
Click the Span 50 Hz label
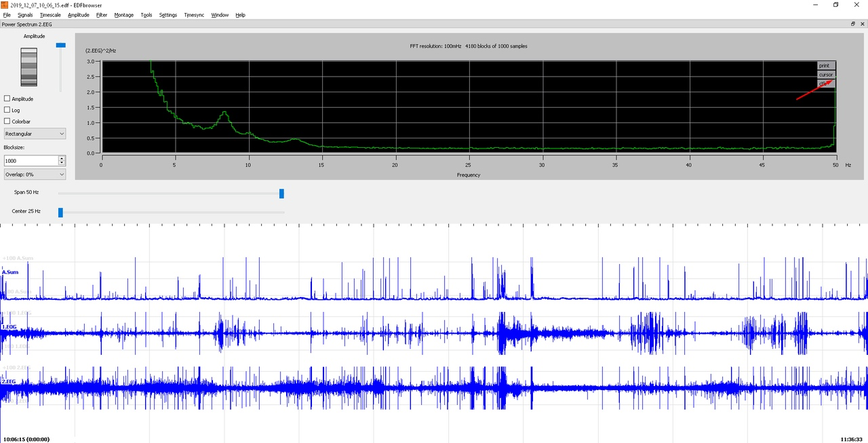click(x=26, y=193)
